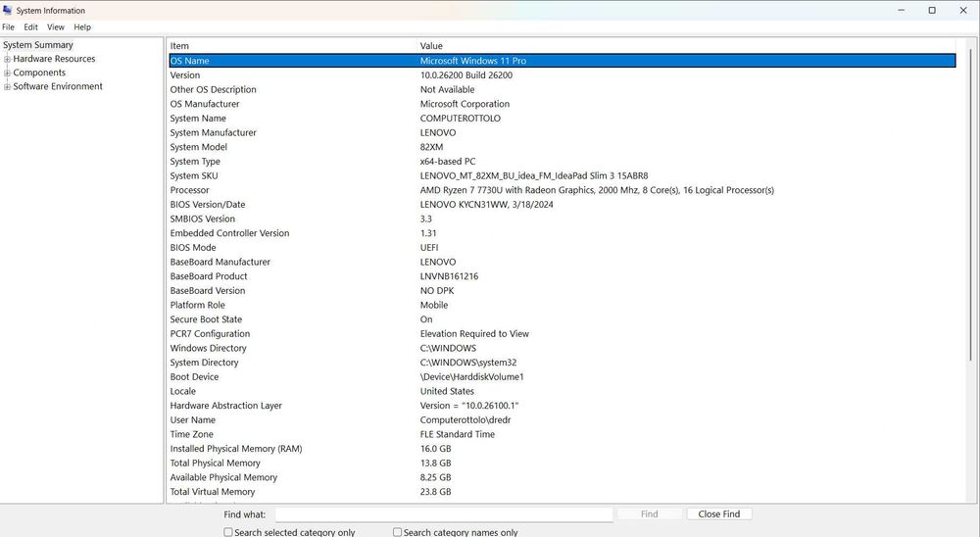Expand the Software Environment node
The height and width of the screenshot is (537, 980).
[x=7, y=86]
